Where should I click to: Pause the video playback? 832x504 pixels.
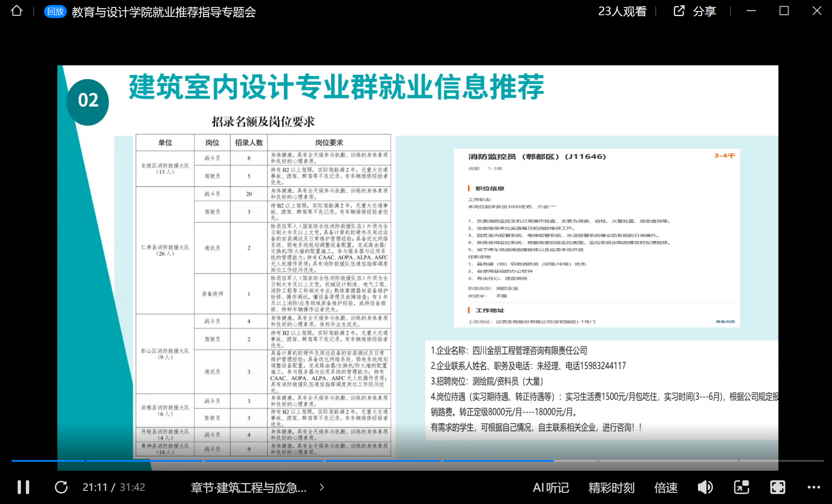click(23, 487)
